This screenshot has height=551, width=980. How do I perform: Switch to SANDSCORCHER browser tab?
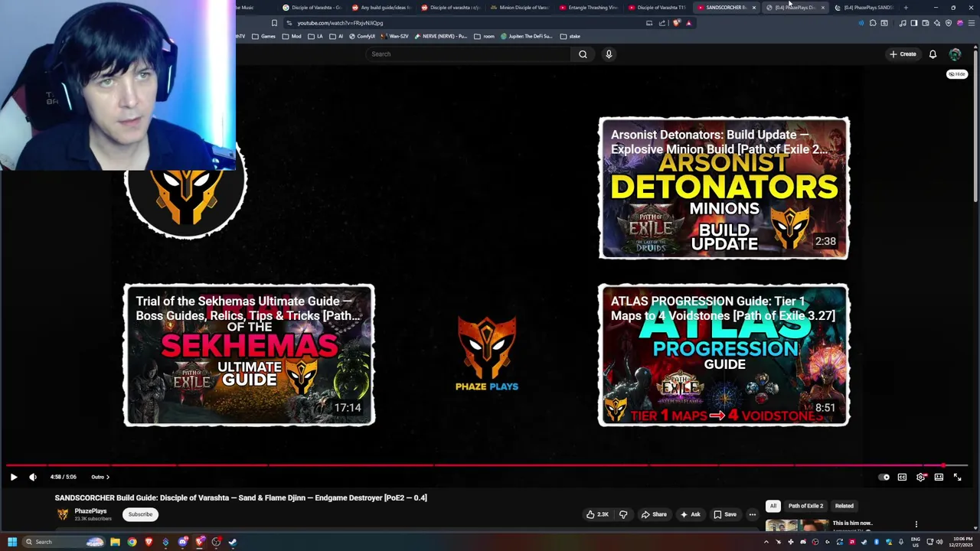click(x=726, y=8)
